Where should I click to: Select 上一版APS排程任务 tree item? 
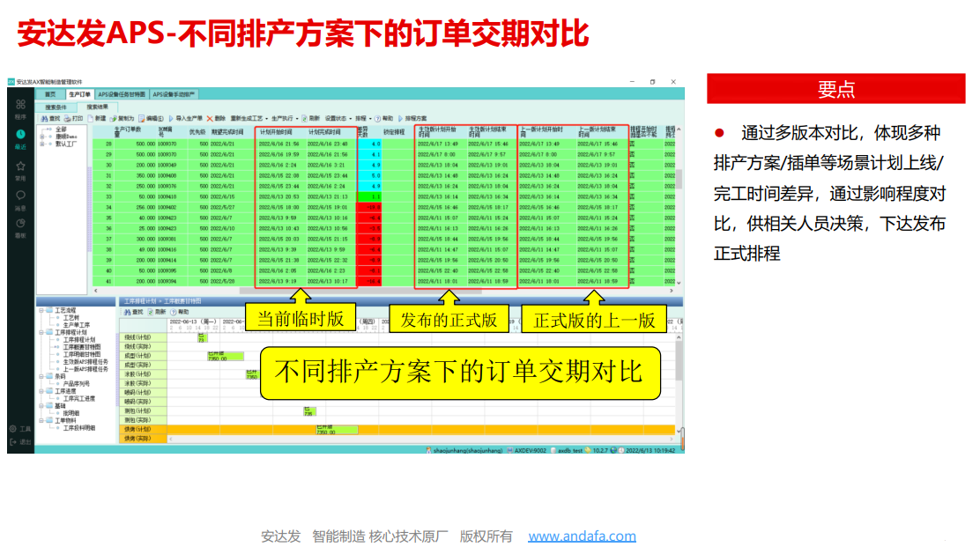tap(85, 370)
